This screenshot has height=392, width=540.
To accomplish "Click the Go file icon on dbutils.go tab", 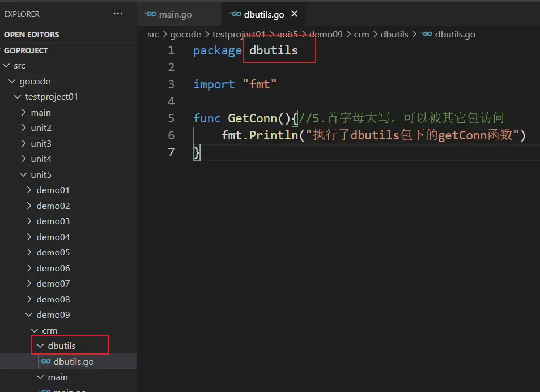I will (234, 15).
